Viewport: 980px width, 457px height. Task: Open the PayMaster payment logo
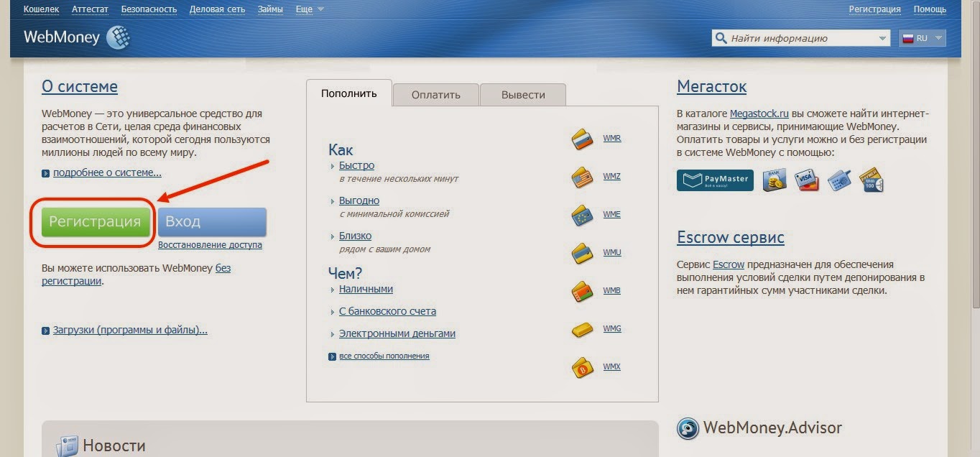pos(715,180)
